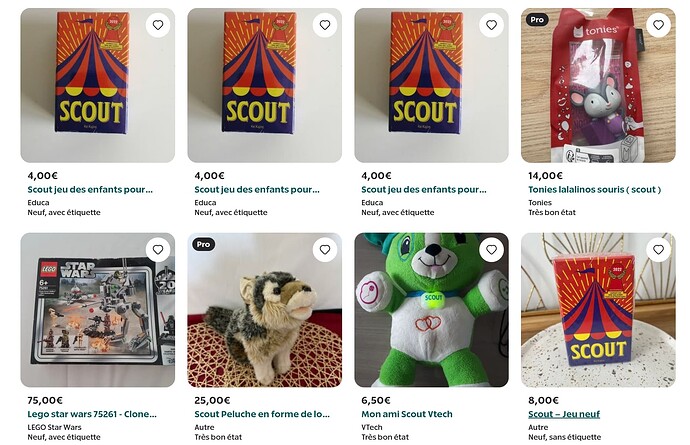Click the 14,00€ price on Tonies listing
The width and height of the screenshot is (690, 445).
(544, 176)
